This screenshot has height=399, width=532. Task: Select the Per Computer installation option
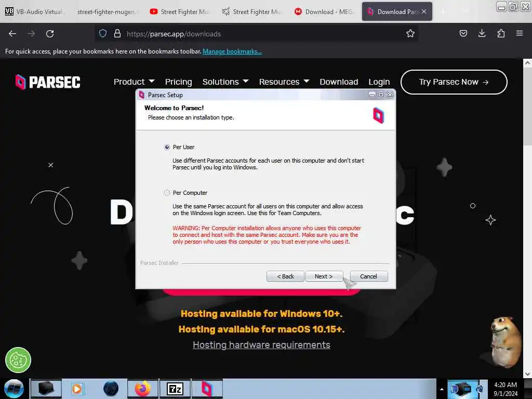(x=167, y=193)
